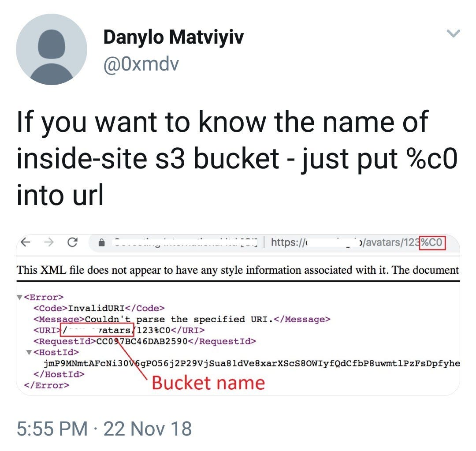The width and height of the screenshot is (476, 451).
Task: Click the long HostId value string
Action: coord(252,363)
